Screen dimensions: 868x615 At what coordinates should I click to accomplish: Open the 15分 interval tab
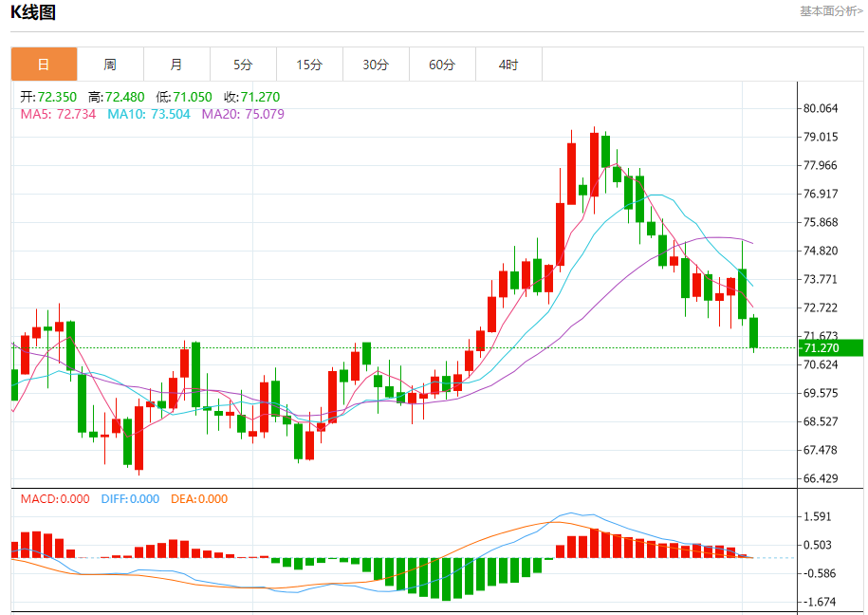click(x=309, y=65)
